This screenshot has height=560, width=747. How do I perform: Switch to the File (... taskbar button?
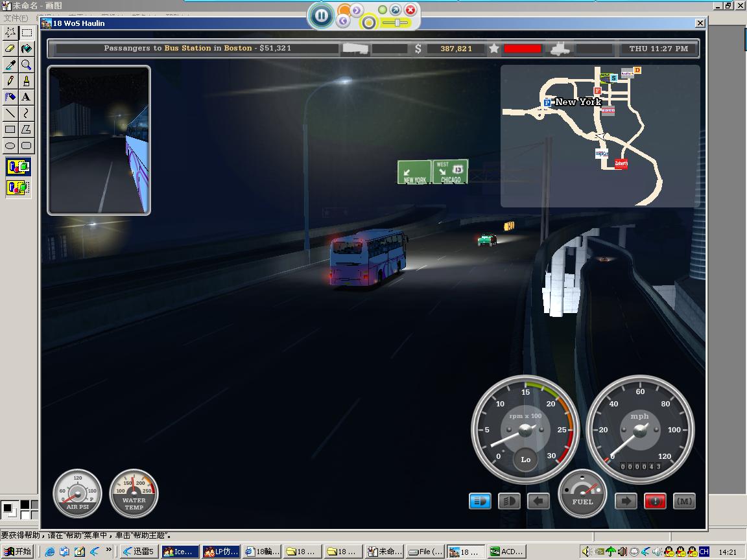(x=426, y=552)
